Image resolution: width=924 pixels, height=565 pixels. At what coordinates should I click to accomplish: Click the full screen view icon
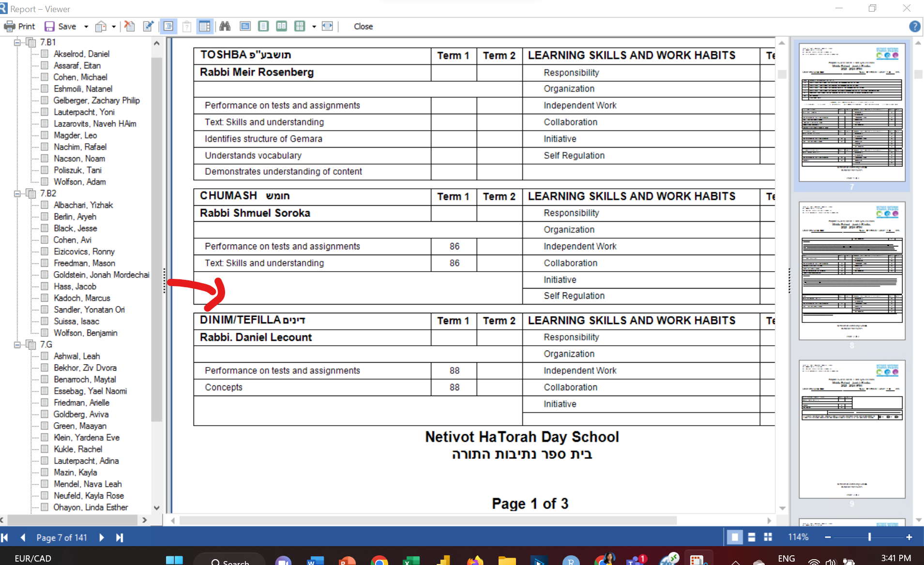click(x=245, y=26)
